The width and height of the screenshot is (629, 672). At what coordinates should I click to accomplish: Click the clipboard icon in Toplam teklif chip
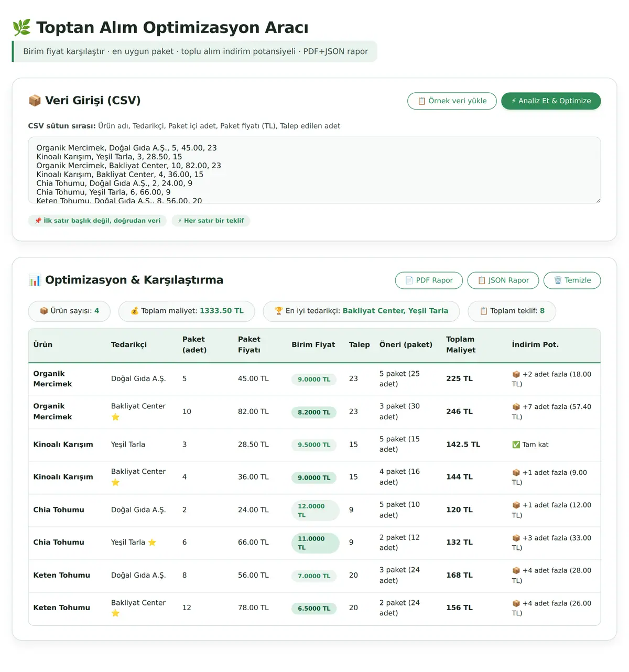(484, 311)
